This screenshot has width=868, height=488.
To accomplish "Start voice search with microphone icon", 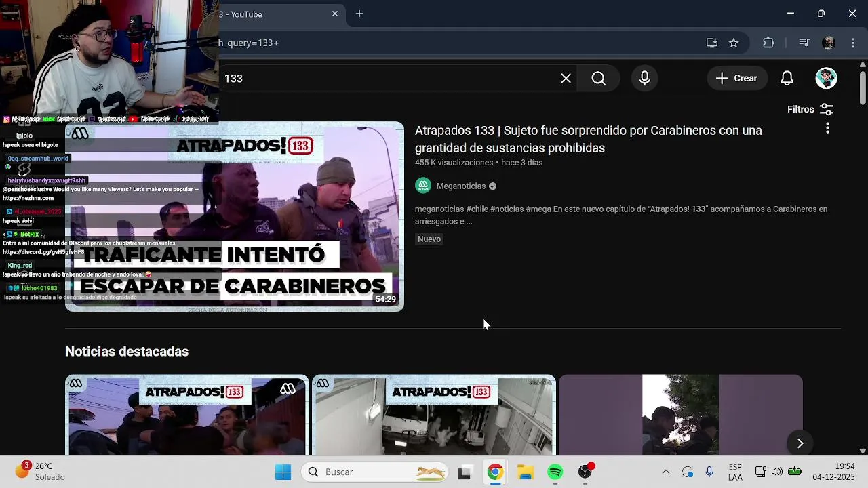I will [644, 79].
